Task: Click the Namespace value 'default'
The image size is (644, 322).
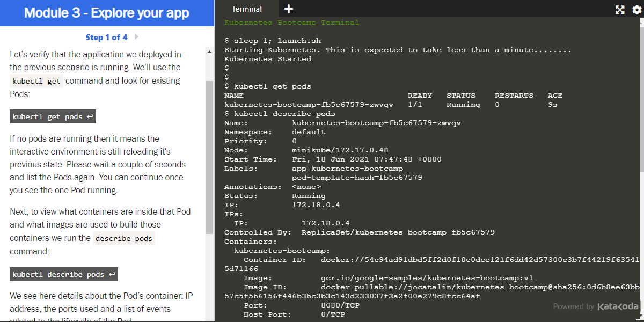Action: click(x=309, y=132)
